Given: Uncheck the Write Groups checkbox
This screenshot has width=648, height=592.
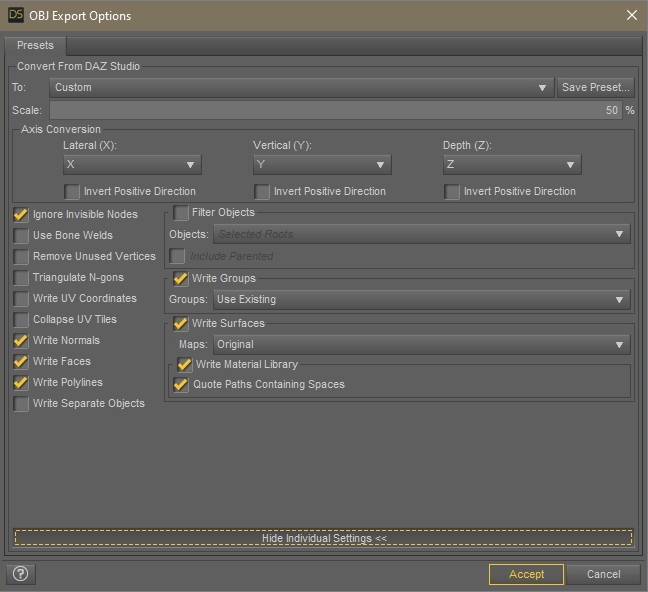Looking at the screenshot, I should 181,279.
